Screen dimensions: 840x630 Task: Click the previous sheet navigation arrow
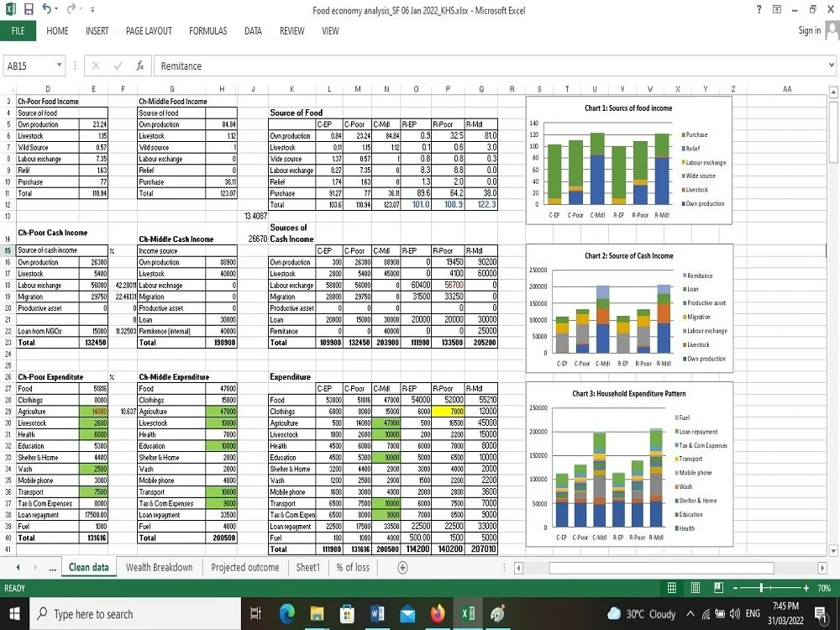(18, 567)
